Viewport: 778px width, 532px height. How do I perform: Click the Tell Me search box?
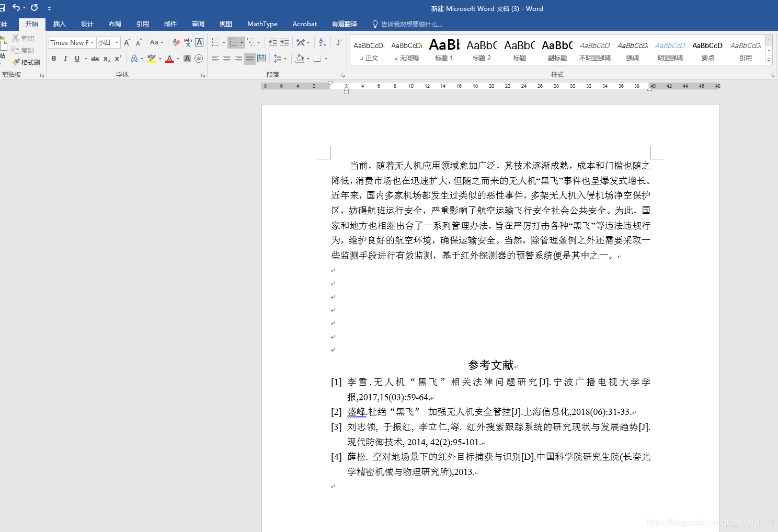click(408, 24)
